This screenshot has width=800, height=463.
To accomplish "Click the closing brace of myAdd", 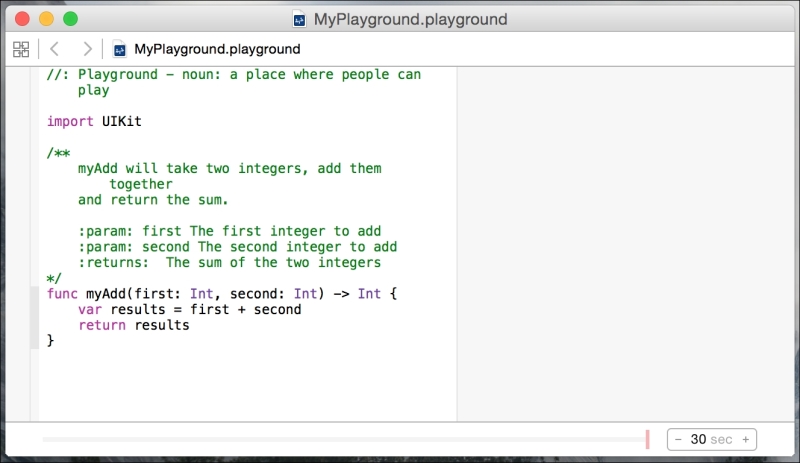I will pyautogui.click(x=50, y=340).
